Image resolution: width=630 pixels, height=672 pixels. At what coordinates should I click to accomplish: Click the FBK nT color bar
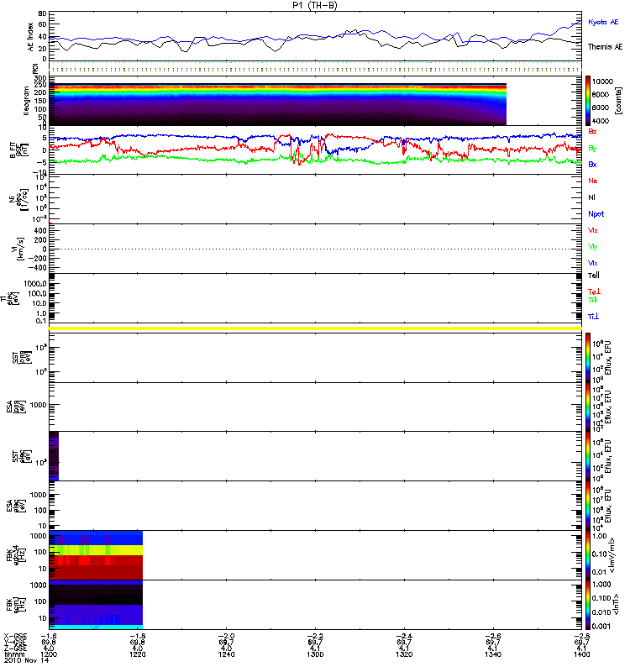(588, 605)
